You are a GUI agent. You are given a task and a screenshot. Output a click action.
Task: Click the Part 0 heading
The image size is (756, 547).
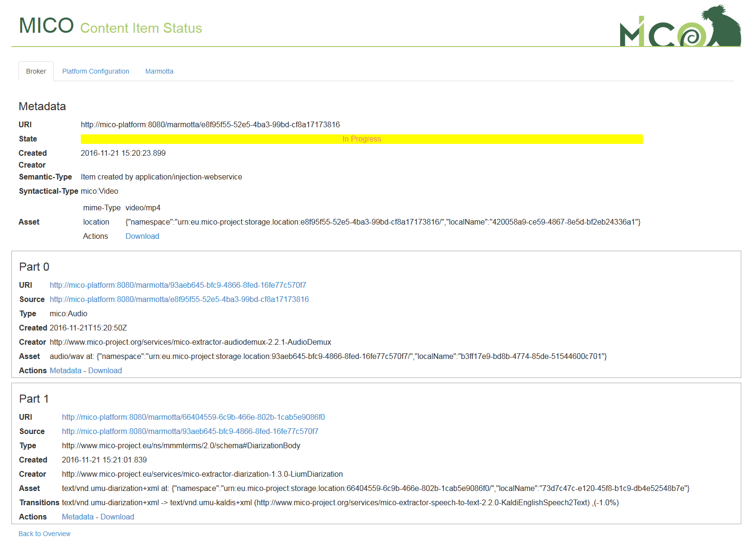coord(34,267)
